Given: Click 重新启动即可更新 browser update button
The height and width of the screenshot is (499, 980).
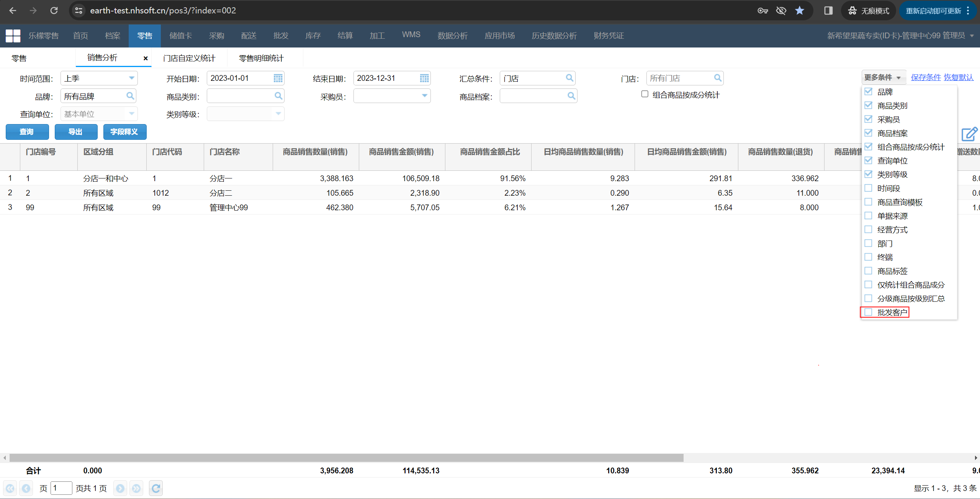Looking at the screenshot, I should click(x=933, y=11).
